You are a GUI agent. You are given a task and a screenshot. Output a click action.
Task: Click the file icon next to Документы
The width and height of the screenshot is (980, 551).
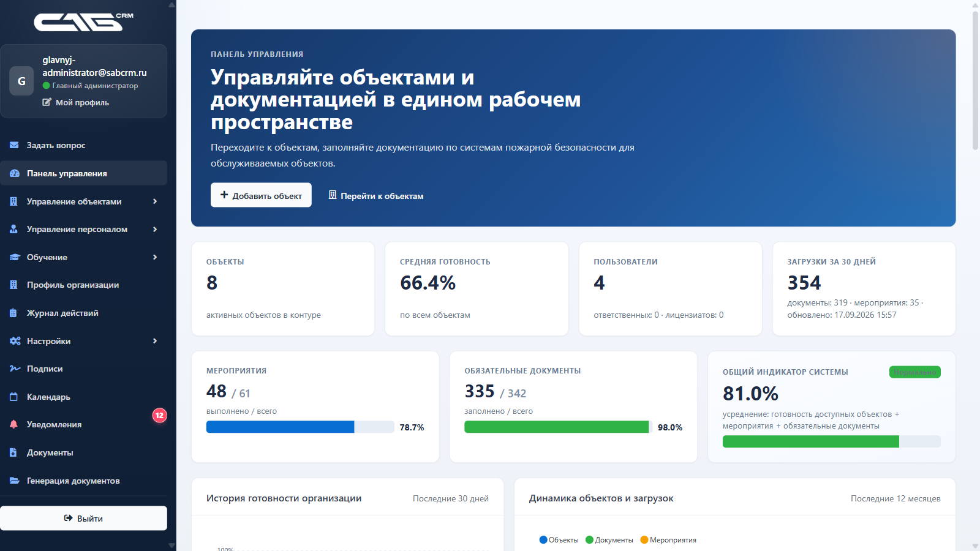click(x=13, y=452)
